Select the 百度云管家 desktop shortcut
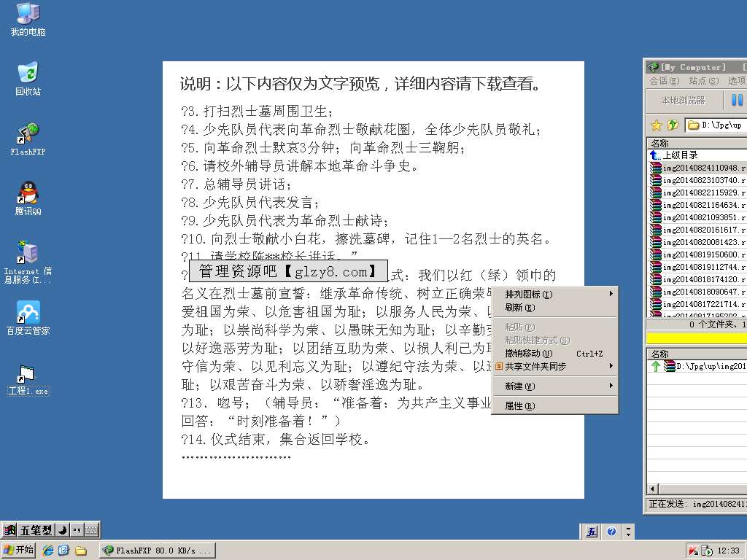Viewport: 747px width, 560px height. click(28, 318)
